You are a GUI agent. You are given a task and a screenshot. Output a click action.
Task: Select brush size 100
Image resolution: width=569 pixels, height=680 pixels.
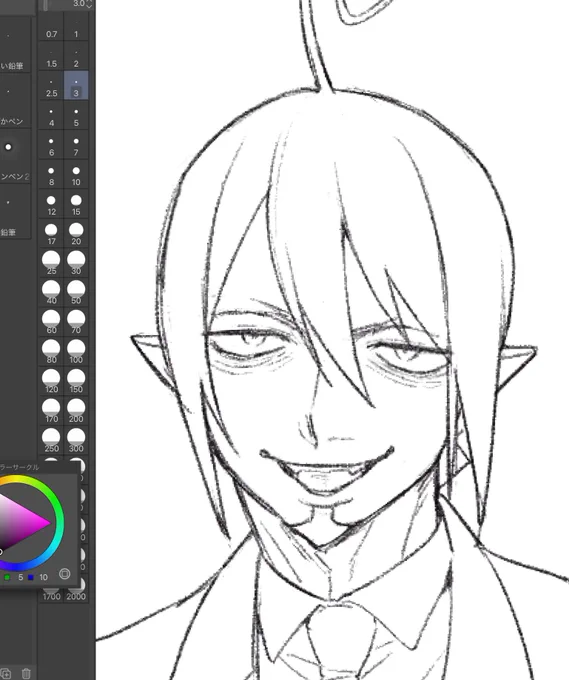click(x=76, y=352)
